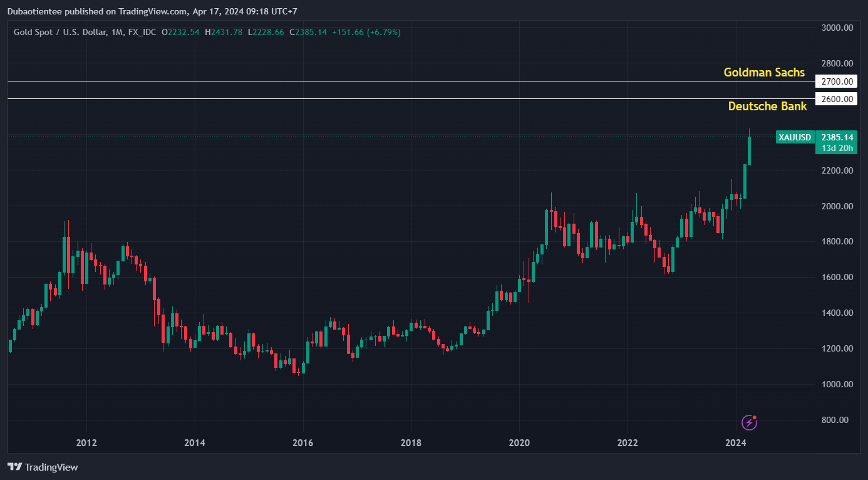868x480 pixels.
Task: Click the FX_IDC source label
Action: pos(142,32)
